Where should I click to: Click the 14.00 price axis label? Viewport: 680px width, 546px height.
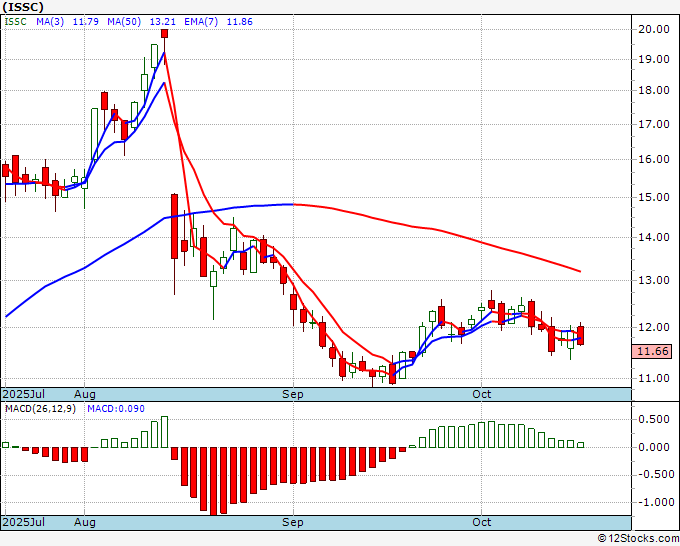click(x=654, y=237)
